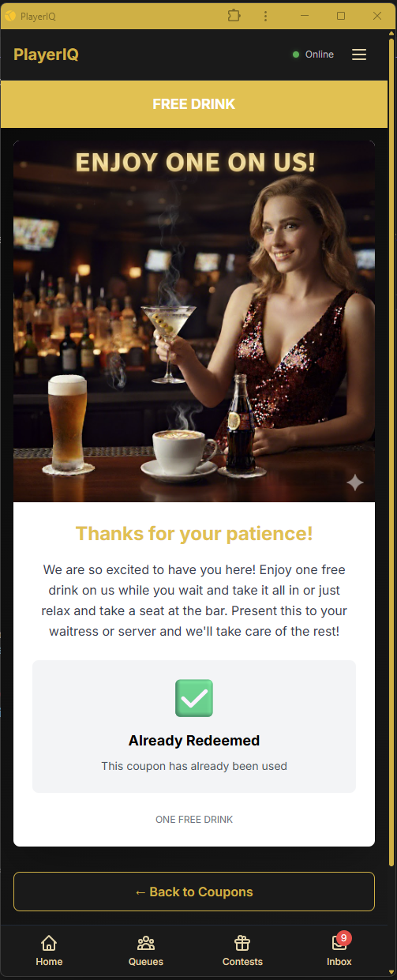Click the vertical scrollbar on right edge

[x=391, y=450]
